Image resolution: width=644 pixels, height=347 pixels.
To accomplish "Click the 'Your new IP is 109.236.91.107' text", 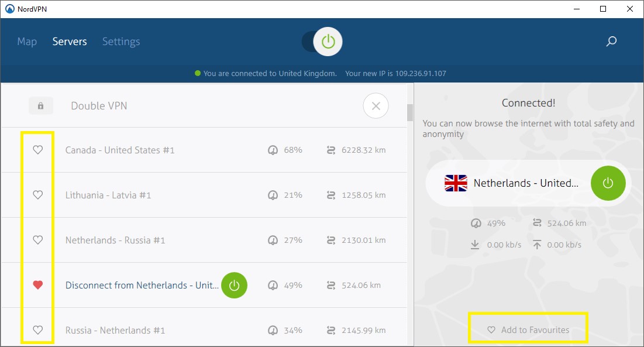I will click(395, 74).
